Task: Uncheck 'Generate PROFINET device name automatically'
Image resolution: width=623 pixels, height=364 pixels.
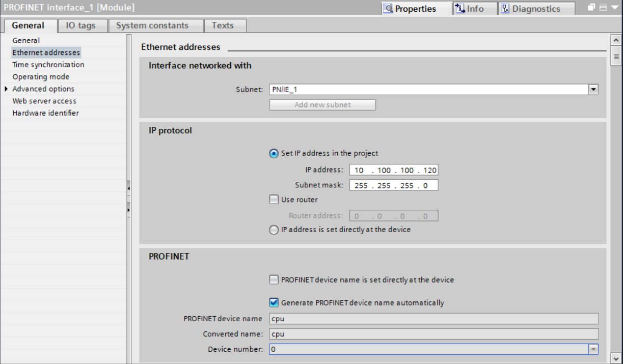Action: (x=274, y=302)
